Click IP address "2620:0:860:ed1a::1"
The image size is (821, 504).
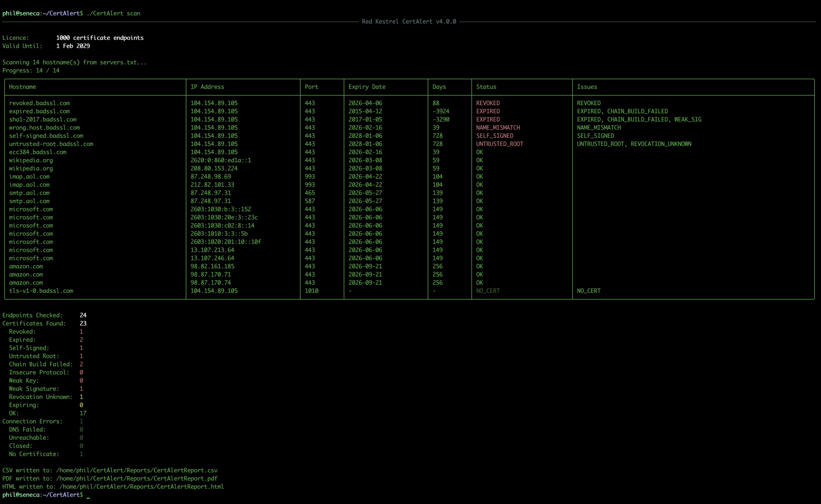221,160
